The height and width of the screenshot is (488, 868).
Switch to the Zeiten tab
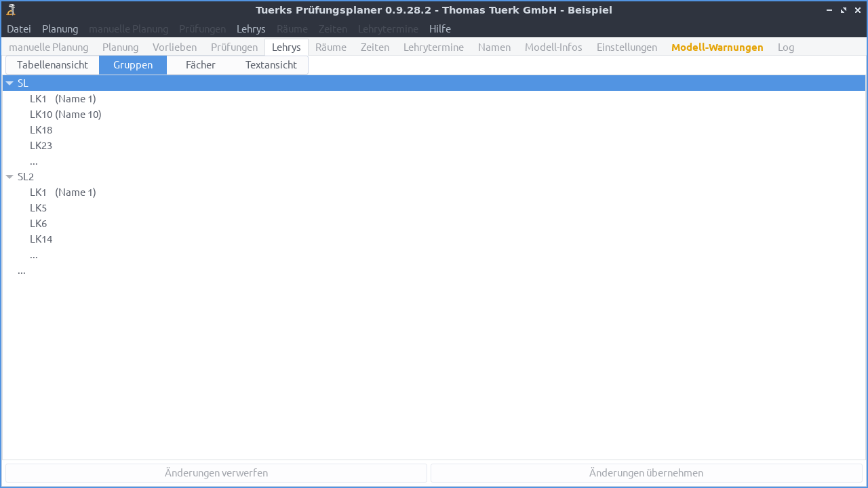tap(375, 47)
